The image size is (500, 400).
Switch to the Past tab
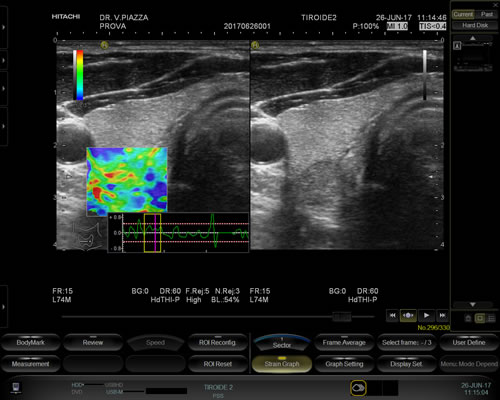pyautogui.click(x=486, y=14)
